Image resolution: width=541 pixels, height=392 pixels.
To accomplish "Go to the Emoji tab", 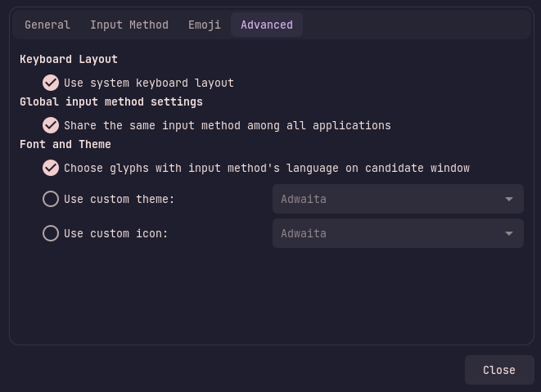I will click(205, 25).
